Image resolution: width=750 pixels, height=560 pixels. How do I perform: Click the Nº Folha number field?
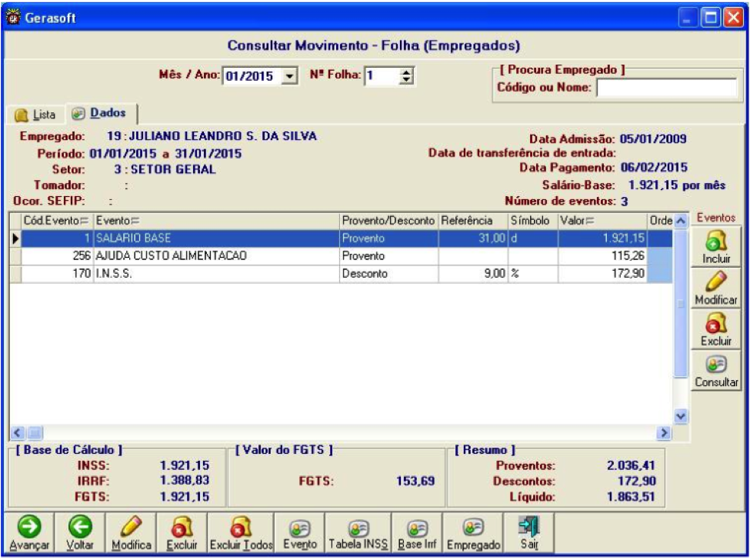[x=382, y=76]
